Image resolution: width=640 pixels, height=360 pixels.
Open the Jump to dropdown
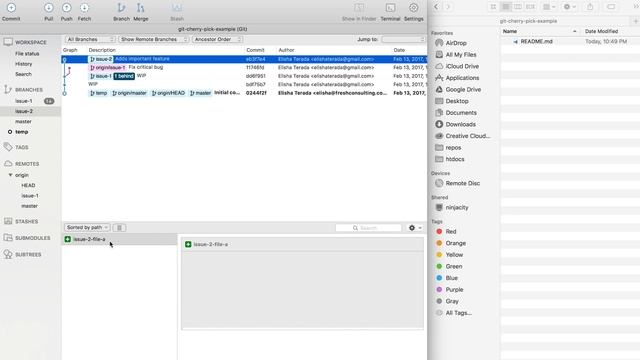point(403,39)
